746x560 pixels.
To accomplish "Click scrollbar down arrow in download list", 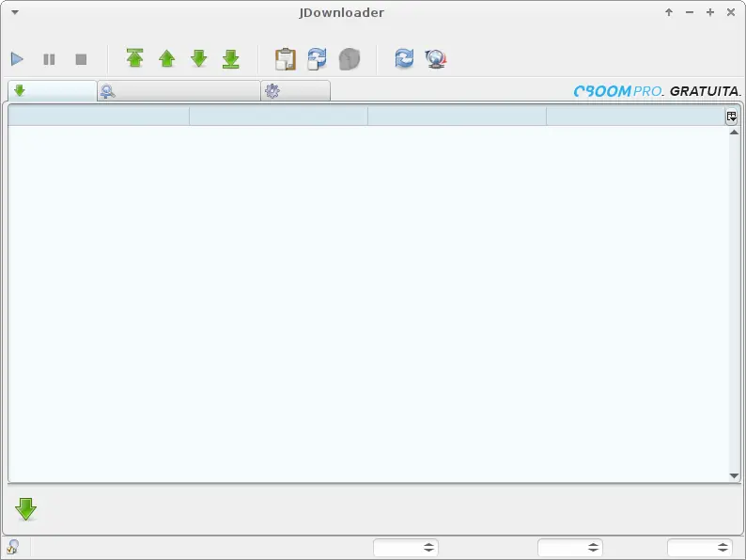I will (x=734, y=475).
